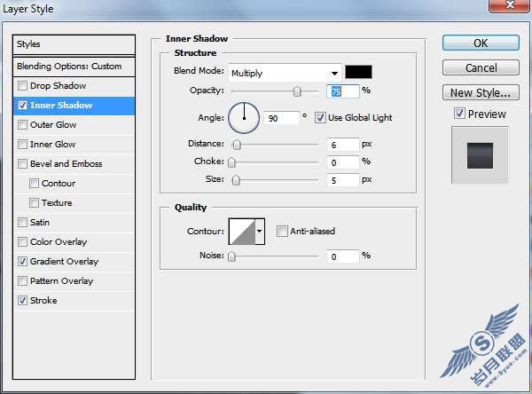Click the black shadow color swatch
The image size is (532, 394).
[x=358, y=73]
